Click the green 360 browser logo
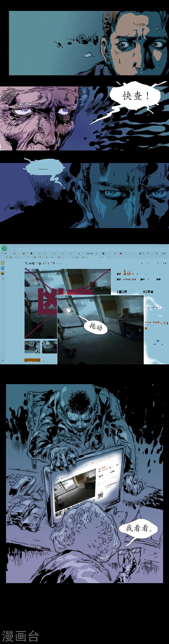169x644 pixels. pos(4,248)
